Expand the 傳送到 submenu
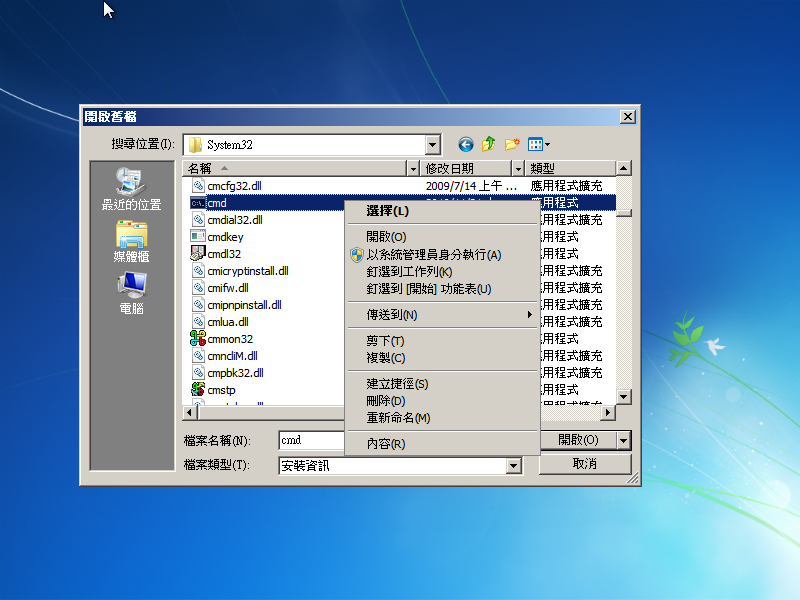Image resolution: width=800 pixels, height=600 pixels. tap(443, 315)
